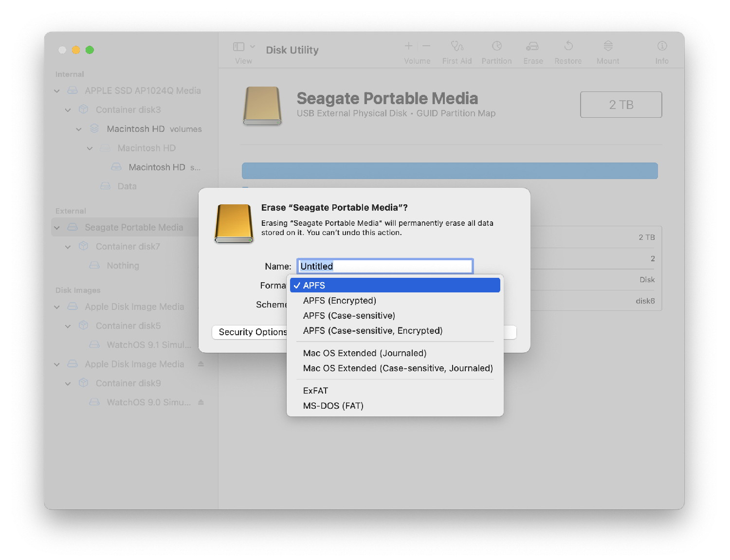
Task: Choose ExFAT format
Action: 395,390
